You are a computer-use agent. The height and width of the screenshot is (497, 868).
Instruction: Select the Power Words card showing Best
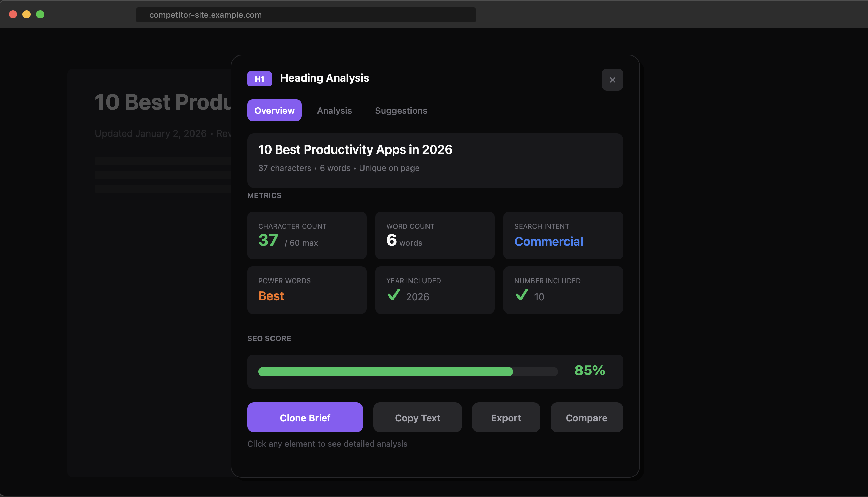pyautogui.click(x=306, y=290)
